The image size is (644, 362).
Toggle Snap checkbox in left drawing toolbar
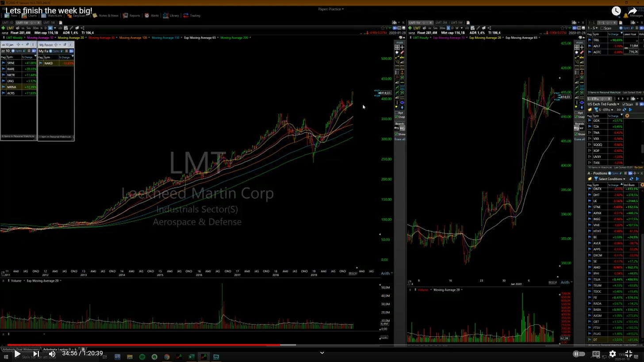[x=396, y=117]
